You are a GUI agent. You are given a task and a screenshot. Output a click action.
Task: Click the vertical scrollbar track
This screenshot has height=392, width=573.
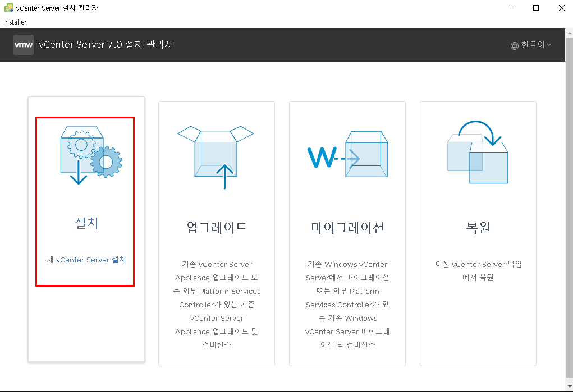pos(569,209)
